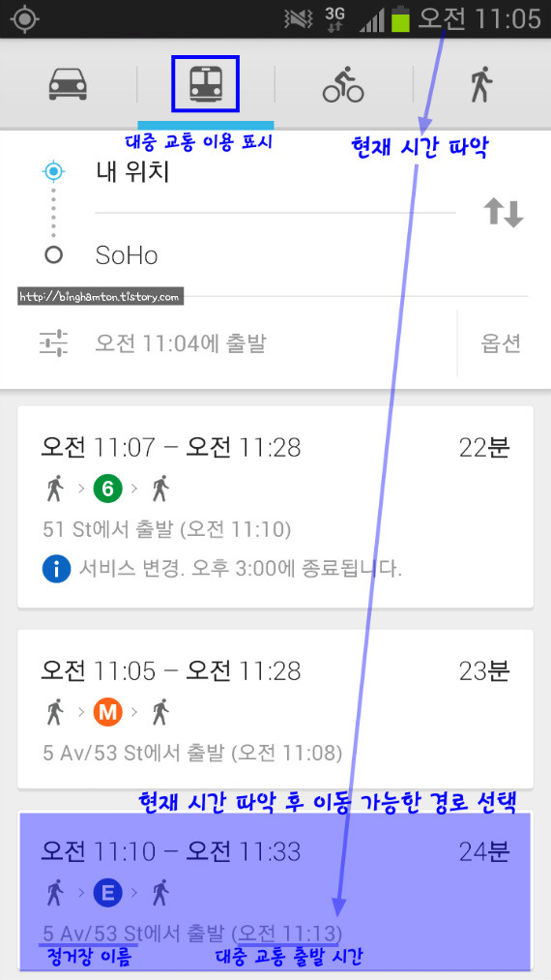The height and width of the screenshot is (980, 551).
Task: Tap the green 6 subway line icon
Action: pyautogui.click(x=108, y=489)
